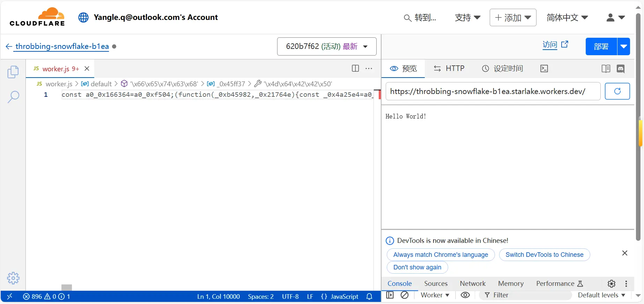Image resolution: width=644 pixels, height=304 pixels.
Task: Click the external link icon beside 访问
Action: tap(565, 44)
